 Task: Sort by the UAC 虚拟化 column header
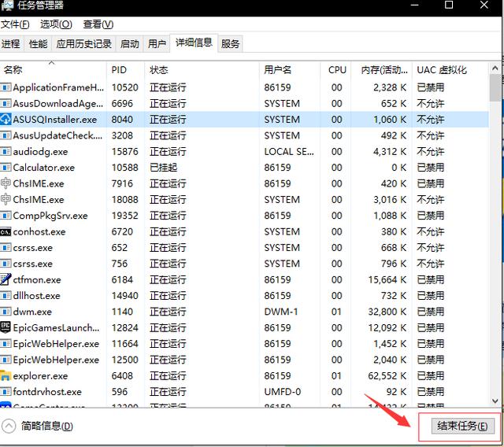click(450, 70)
